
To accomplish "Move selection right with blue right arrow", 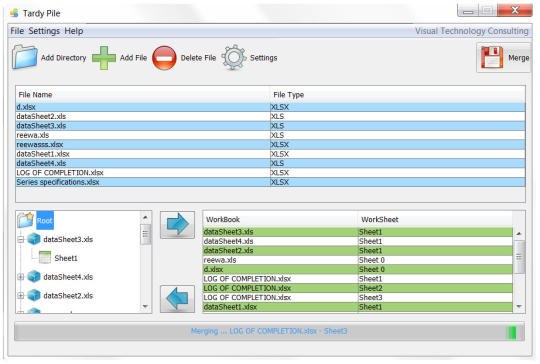I will coord(177,225).
